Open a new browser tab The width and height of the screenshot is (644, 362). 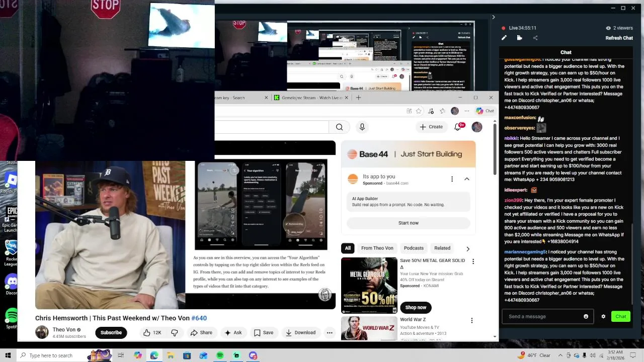click(358, 98)
